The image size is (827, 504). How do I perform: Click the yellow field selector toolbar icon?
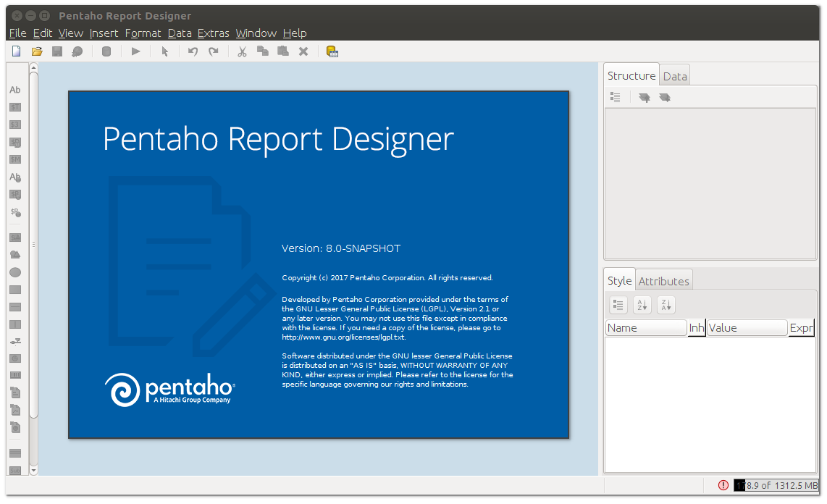(x=332, y=51)
